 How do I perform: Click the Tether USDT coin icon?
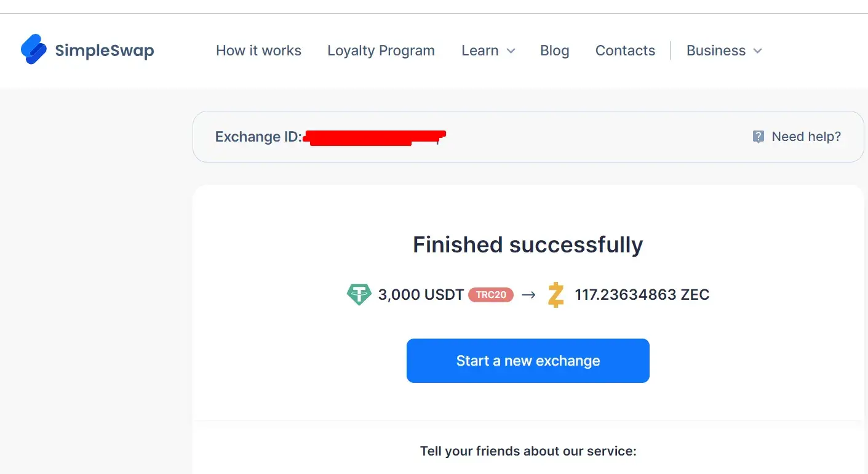click(x=359, y=294)
